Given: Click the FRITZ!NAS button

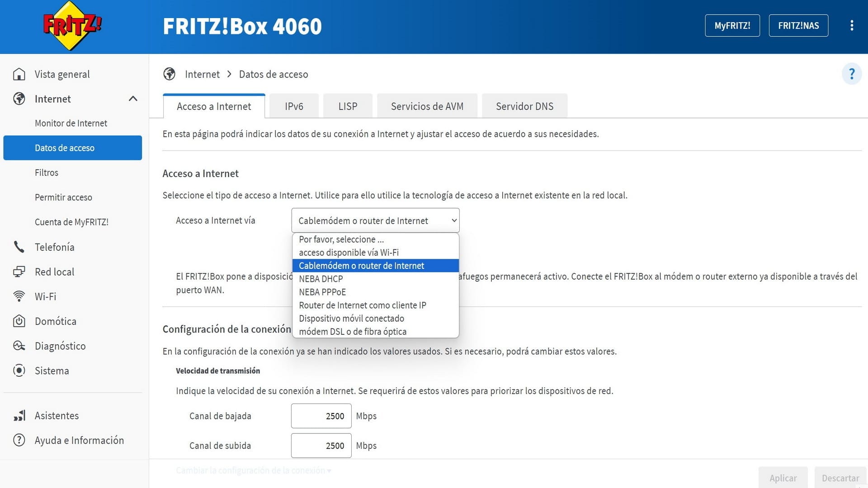Looking at the screenshot, I should click(798, 26).
